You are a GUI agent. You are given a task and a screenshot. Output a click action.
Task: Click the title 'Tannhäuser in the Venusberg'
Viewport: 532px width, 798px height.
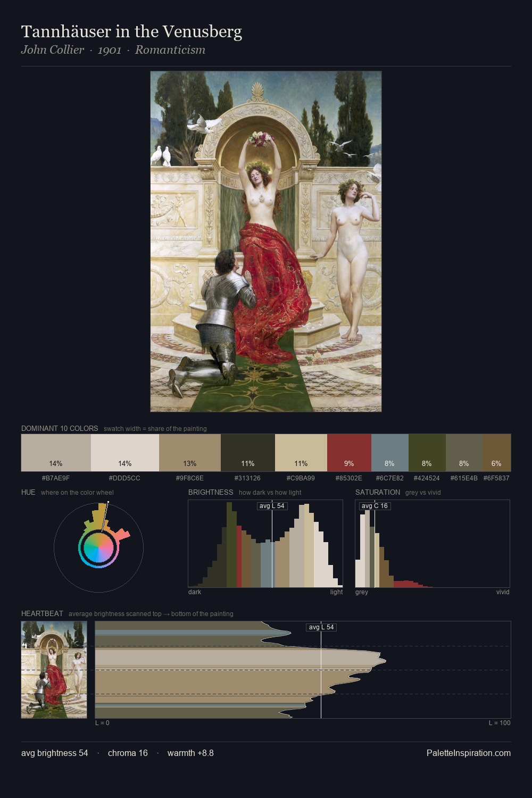[x=131, y=32]
